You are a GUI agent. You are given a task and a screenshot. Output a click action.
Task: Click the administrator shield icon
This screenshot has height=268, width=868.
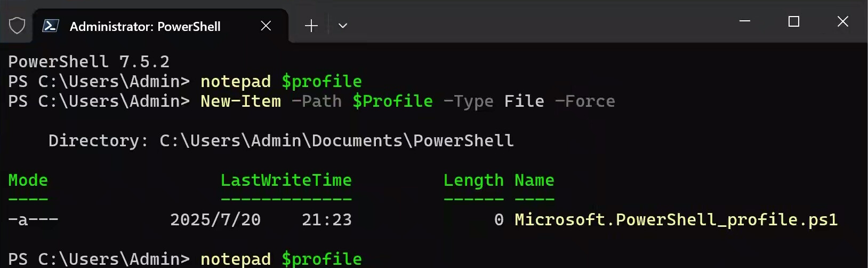[x=17, y=26]
